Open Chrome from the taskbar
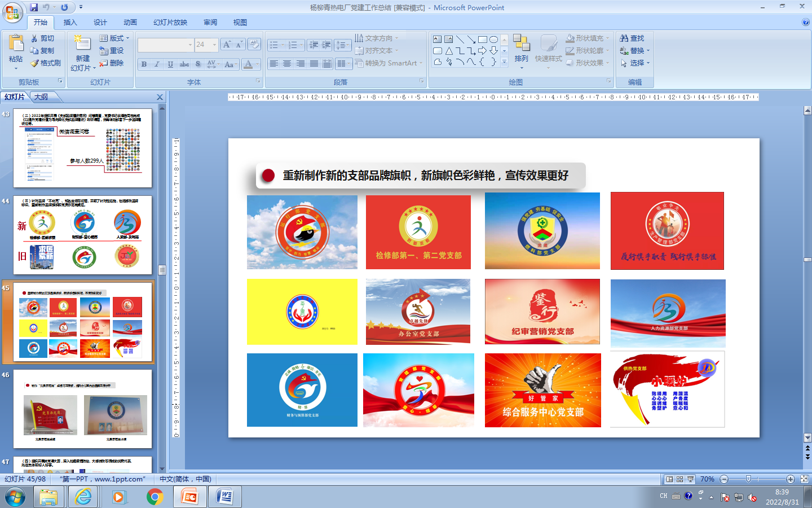 click(155, 497)
